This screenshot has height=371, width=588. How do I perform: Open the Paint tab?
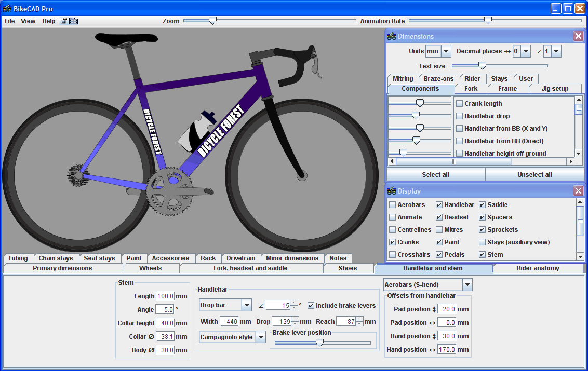pos(134,258)
